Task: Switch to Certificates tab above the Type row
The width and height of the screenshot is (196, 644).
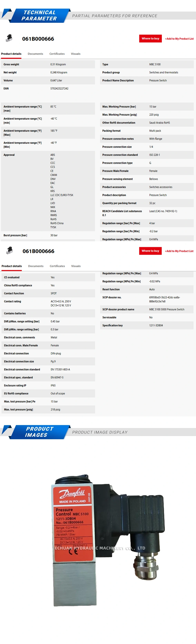Action: pyautogui.click(x=57, y=54)
